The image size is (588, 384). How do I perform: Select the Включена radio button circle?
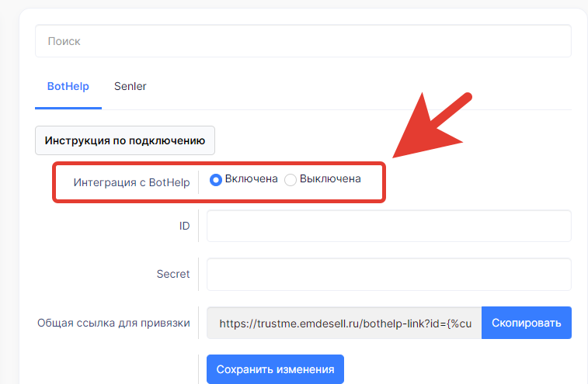tap(216, 180)
